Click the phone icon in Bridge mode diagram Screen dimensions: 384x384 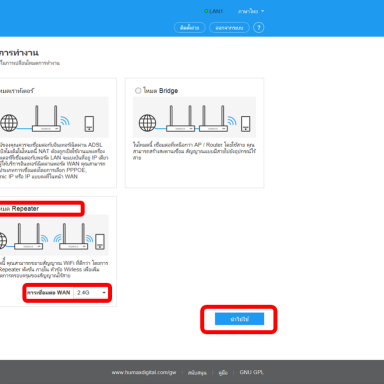(246, 124)
